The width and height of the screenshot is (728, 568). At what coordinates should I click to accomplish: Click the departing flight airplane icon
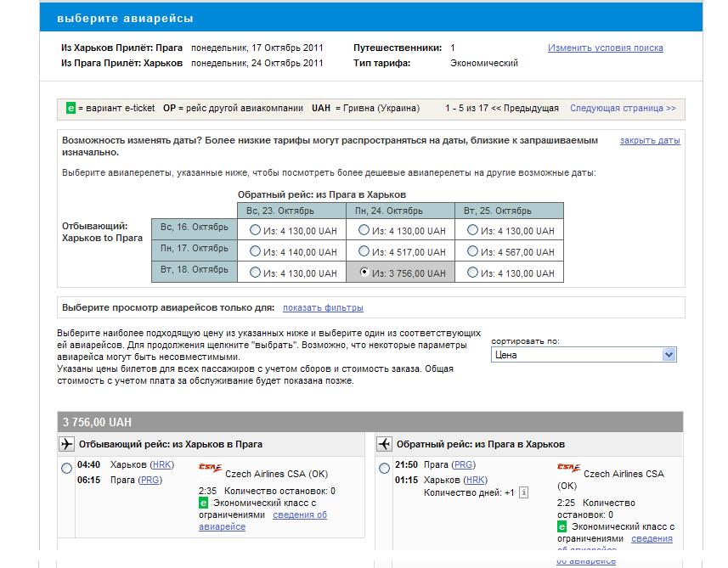67,444
